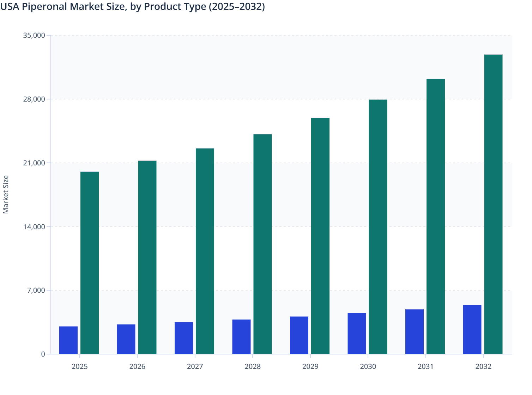This screenshot has width=532, height=395.
Task: Select the blue bar for 2027
Action: coord(183,338)
